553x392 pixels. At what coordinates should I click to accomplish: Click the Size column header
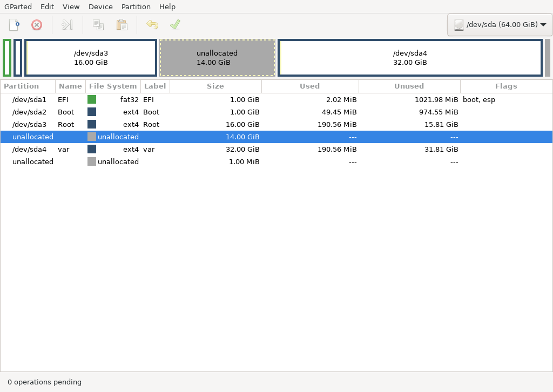pos(215,86)
